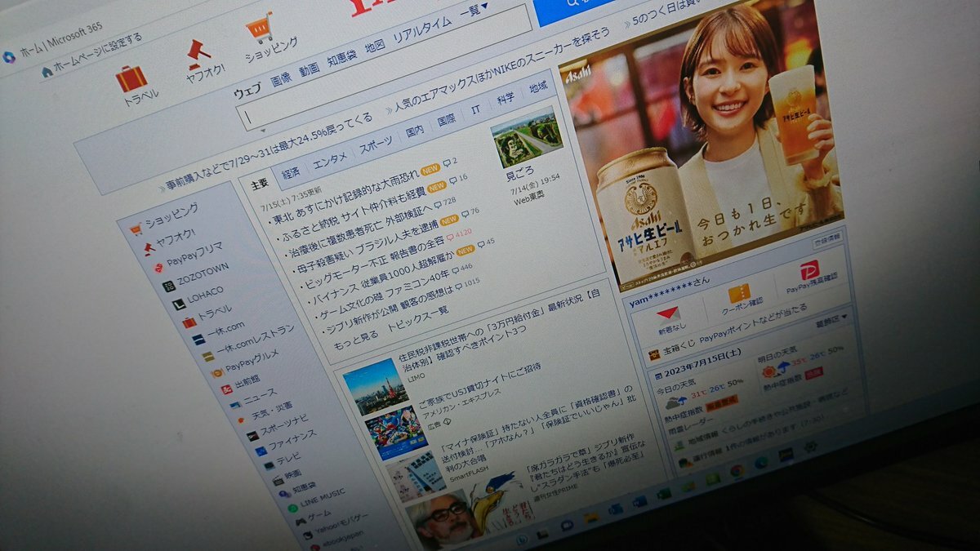The image size is (980, 551).
Task: Open headline ふるさと納税 サイト仲介料も経費
Action: point(355,214)
